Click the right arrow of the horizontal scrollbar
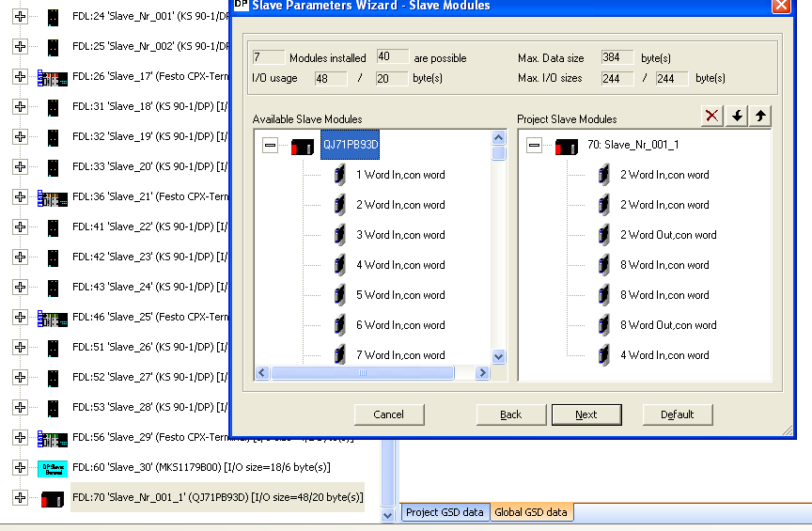 tap(483, 373)
